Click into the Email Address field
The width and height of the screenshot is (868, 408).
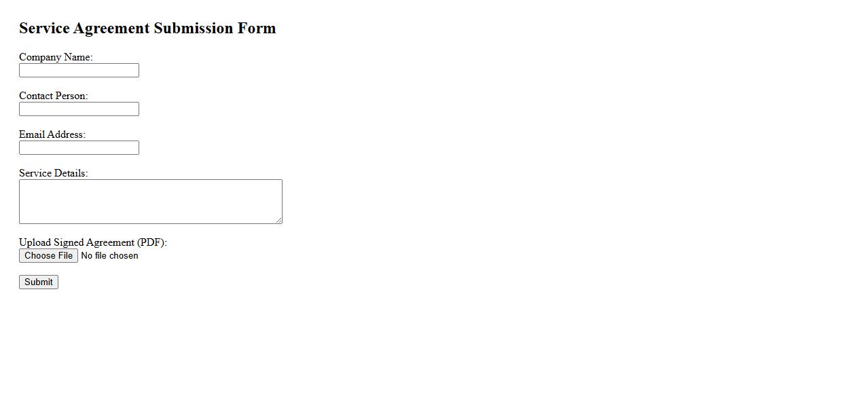79,148
